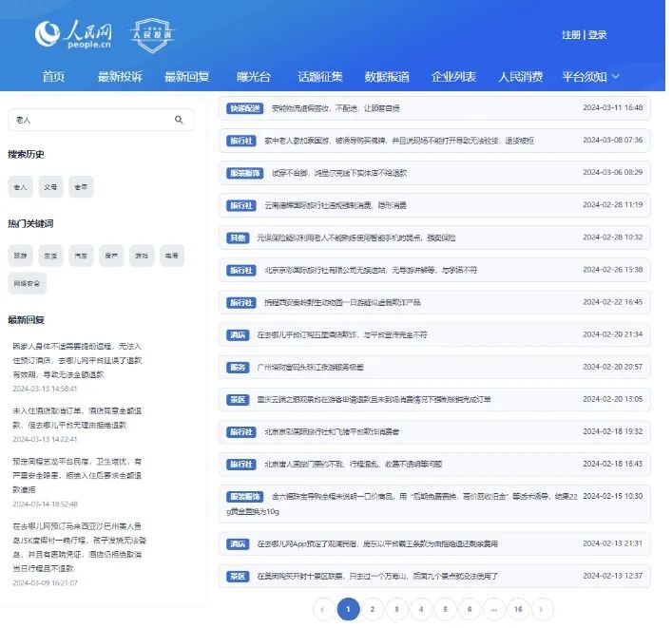Open latest reply dated 2024-03-13 14:22:41
Image resolution: width=672 pixels, height=628 pixels.
(77, 425)
